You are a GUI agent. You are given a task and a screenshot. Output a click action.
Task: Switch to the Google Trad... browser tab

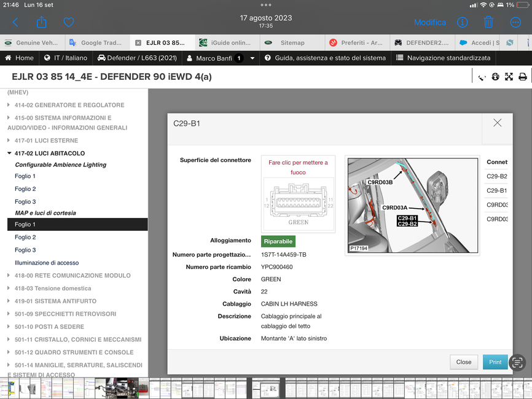[x=97, y=43]
